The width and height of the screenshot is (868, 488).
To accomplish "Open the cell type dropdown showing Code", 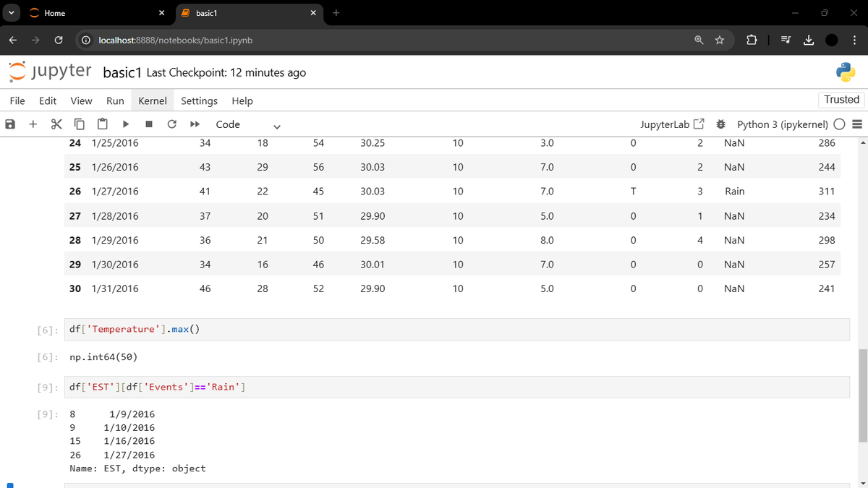I will point(247,124).
